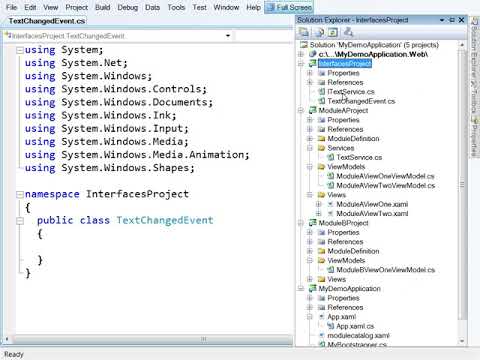Click the ModuleDefinition folder icon under ModuleBProject
The width and height of the screenshot is (480, 360).
click(322, 251)
